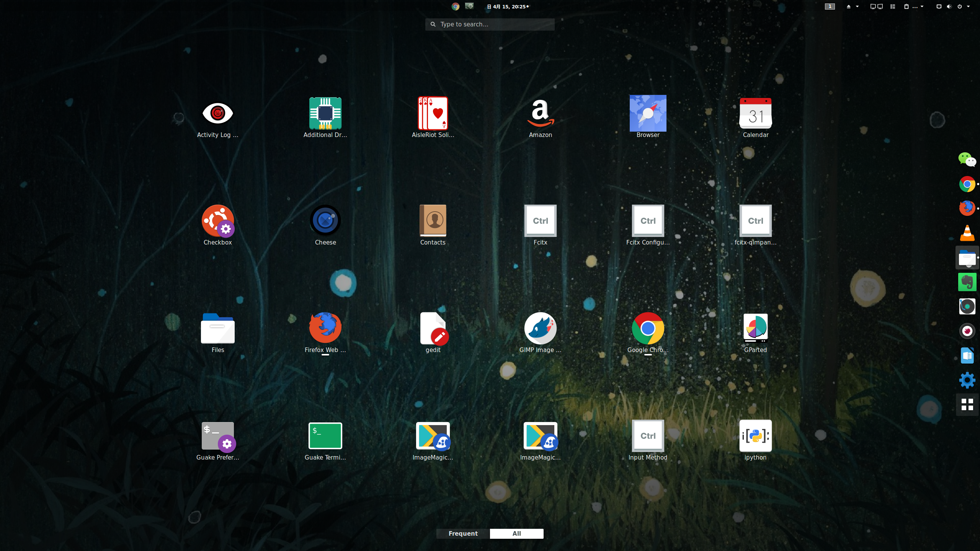Screen dimensions: 980x551
Task: Click the Firefox icon in the dock
Action: point(967,209)
